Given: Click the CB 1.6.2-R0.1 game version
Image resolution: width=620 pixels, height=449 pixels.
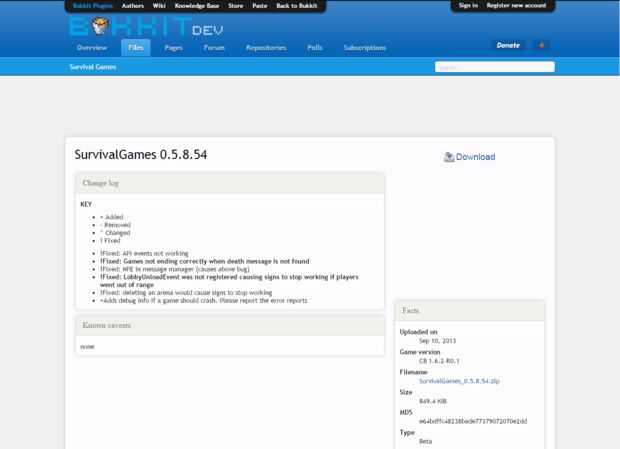Looking at the screenshot, I should 439,361.
